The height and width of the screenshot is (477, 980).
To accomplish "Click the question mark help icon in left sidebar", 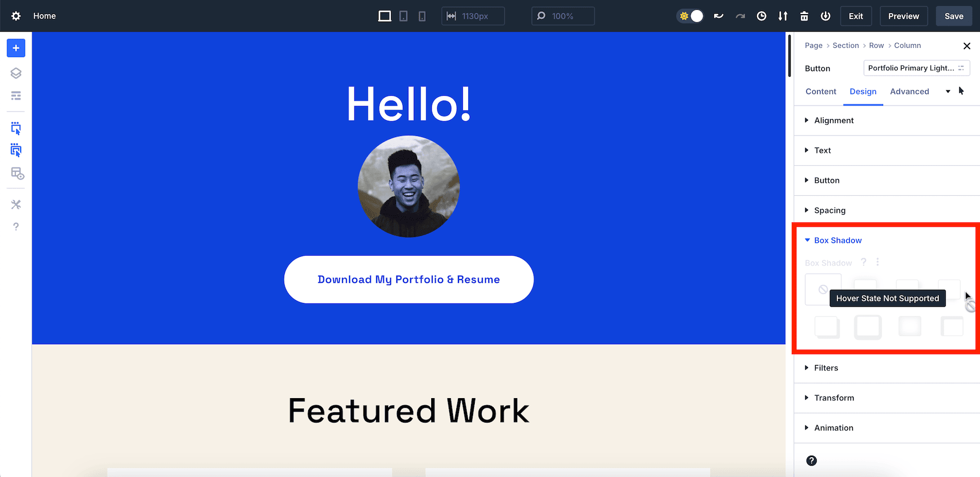I will [16, 226].
